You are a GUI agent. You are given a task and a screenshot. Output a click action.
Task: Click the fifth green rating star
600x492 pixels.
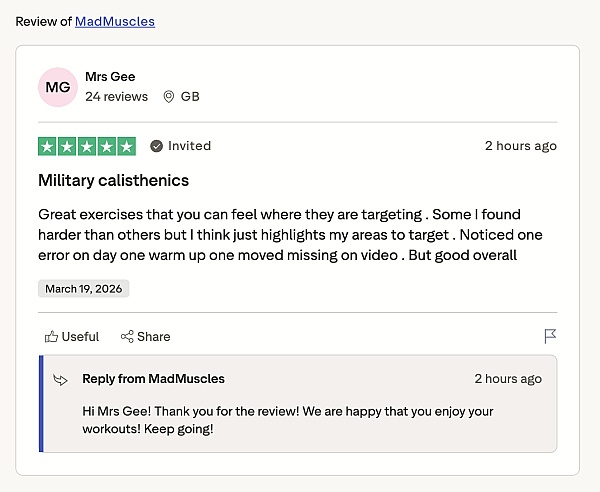coord(126,146)
